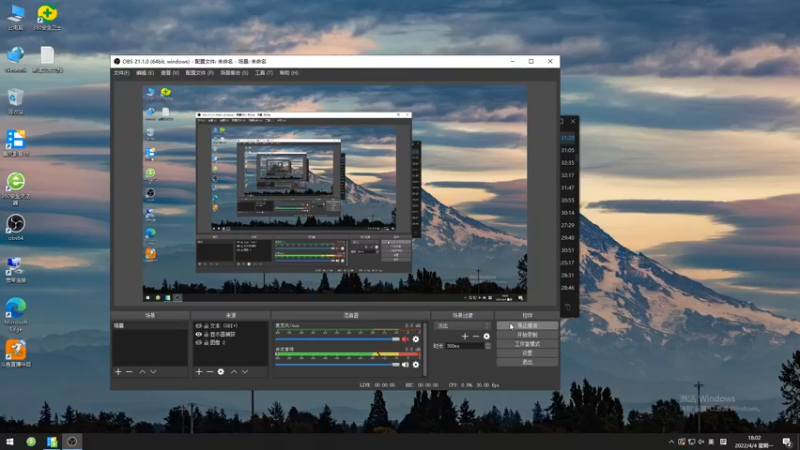Open the Scene Collection (S) menu
The width and height of the screenshot is (800, 450).
(x=234, y=73)
